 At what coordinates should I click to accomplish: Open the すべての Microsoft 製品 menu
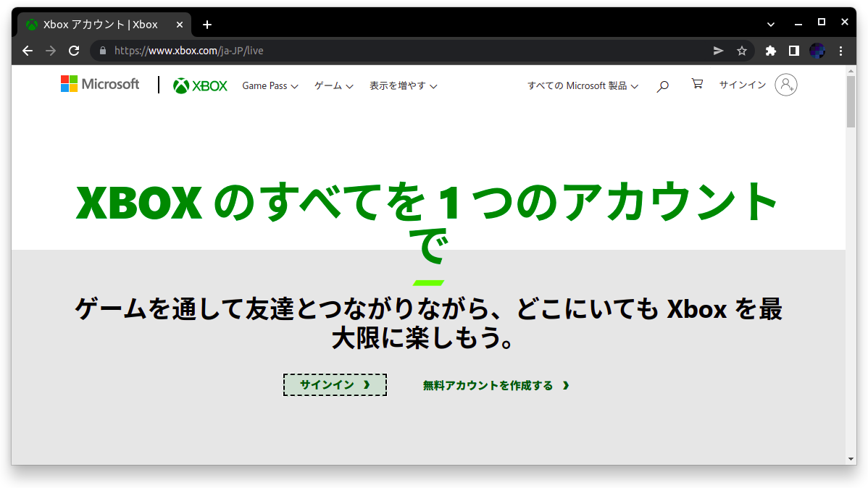coord(583,85)
